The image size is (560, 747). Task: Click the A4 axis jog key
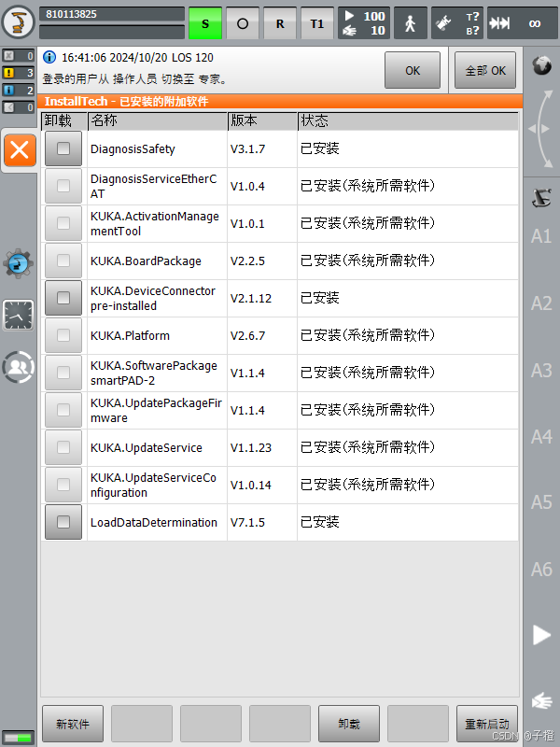tap(541, 436)
